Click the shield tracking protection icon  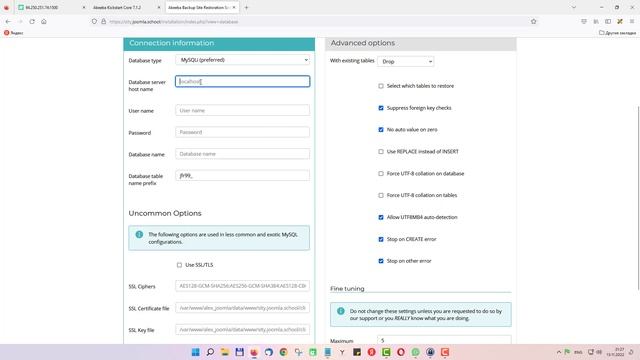94,22
